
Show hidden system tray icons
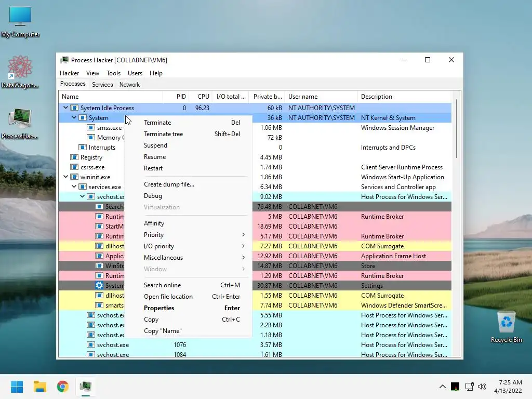pyautogui.click(x=443, y=387)
